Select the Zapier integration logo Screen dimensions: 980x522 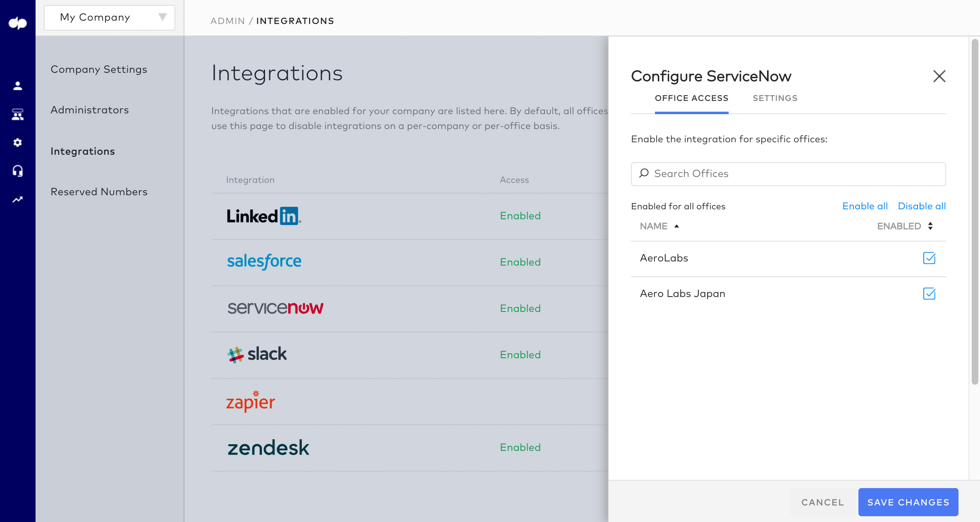tap(251, 401)
